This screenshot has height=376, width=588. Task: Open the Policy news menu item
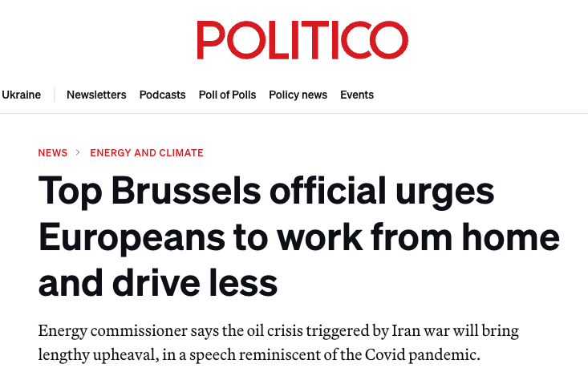298,95
